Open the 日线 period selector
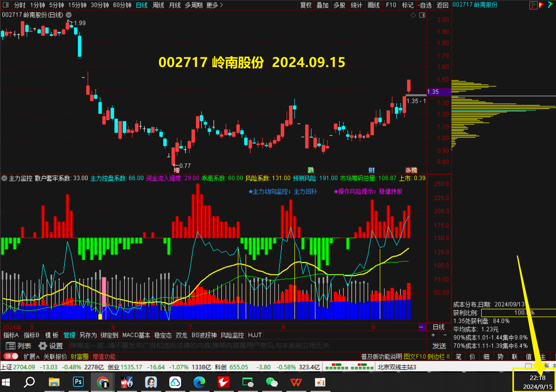Viewport: 556px width, 392px height. coord(439,327)
